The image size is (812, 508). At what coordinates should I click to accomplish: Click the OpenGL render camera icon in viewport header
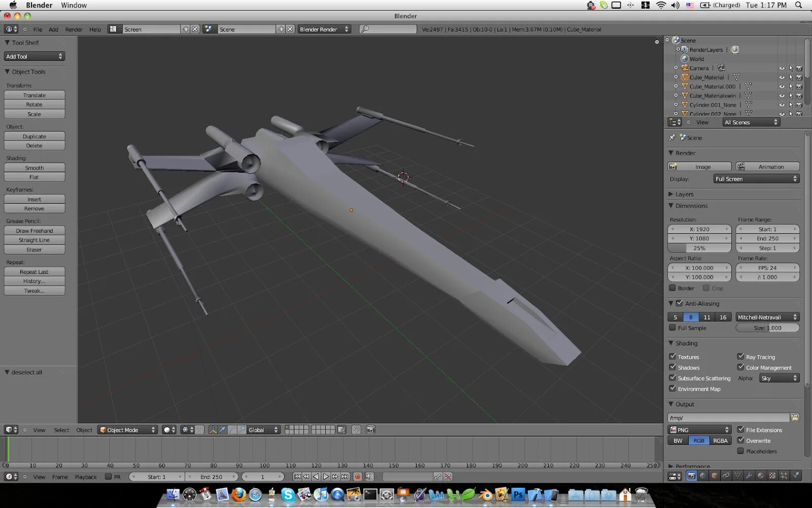371,430
